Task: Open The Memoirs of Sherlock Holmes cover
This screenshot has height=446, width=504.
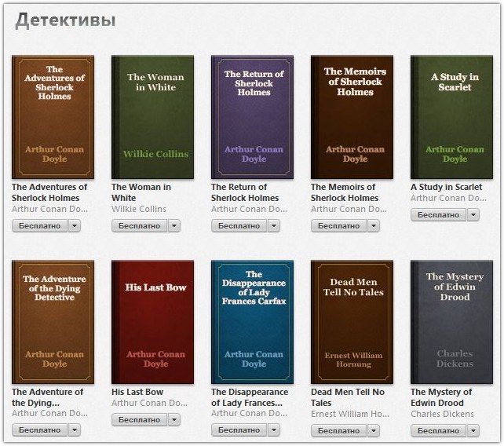Action: (352, 117)
